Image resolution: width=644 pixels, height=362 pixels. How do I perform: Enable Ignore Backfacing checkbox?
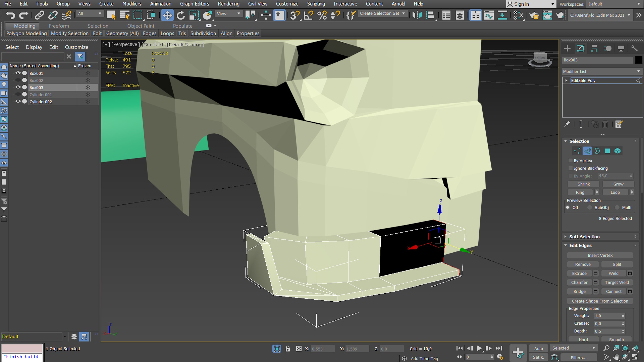(x=571, y=168)
